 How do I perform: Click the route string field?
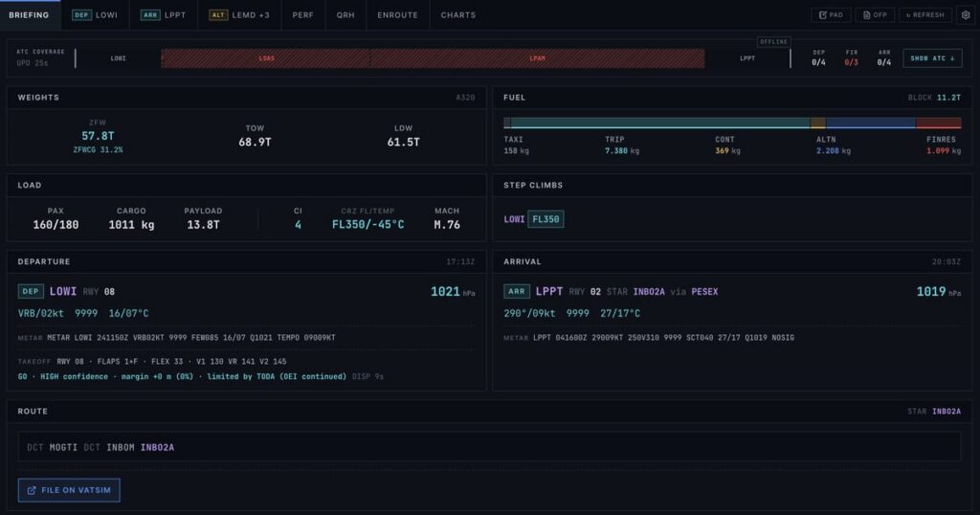click(489, 447)
